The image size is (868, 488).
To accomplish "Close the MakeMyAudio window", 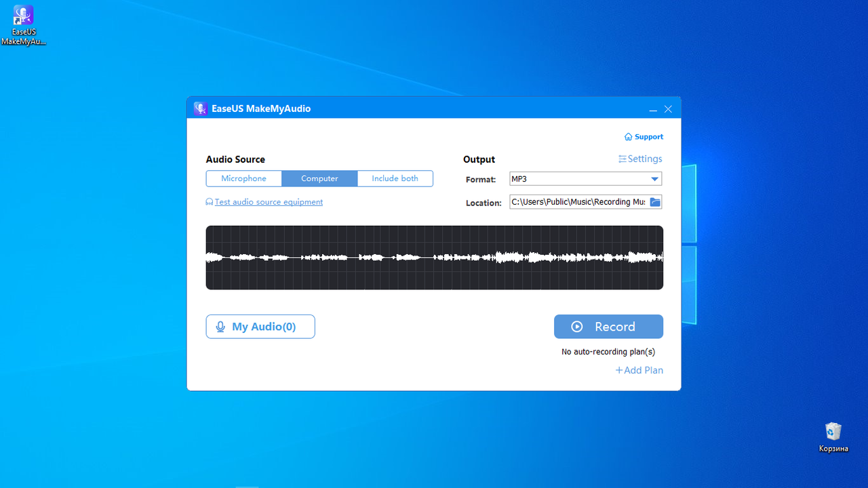I will click(x=668, y=109).
